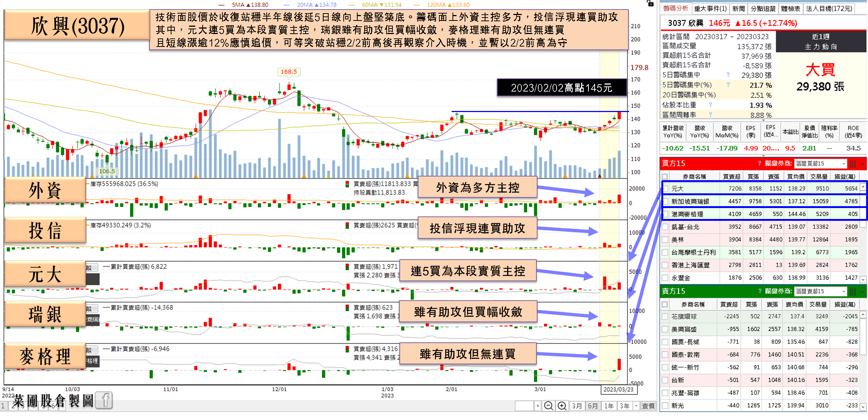
Task: Click the zoom in magnifier icon
Action: coord(562,406)
